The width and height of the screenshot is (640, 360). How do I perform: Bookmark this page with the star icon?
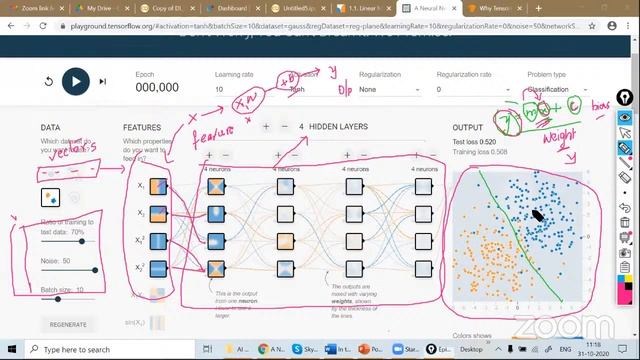click(x=592, y=26)
